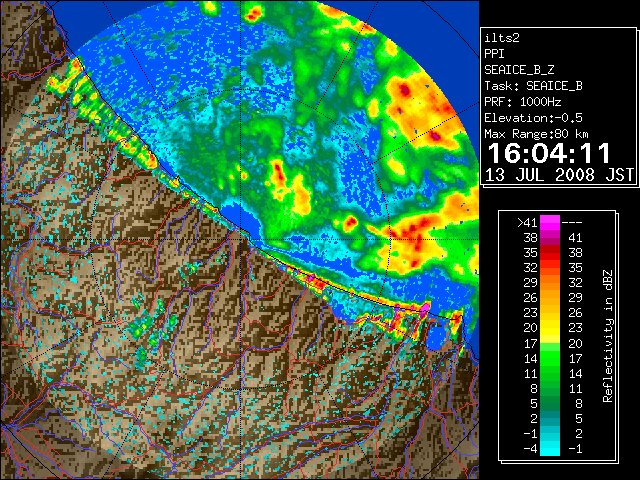The width and height of the screenshot is (640, 480).
Task: Click the 'PRF: 1000Hz' line
Action: click(x=523, y=102)
